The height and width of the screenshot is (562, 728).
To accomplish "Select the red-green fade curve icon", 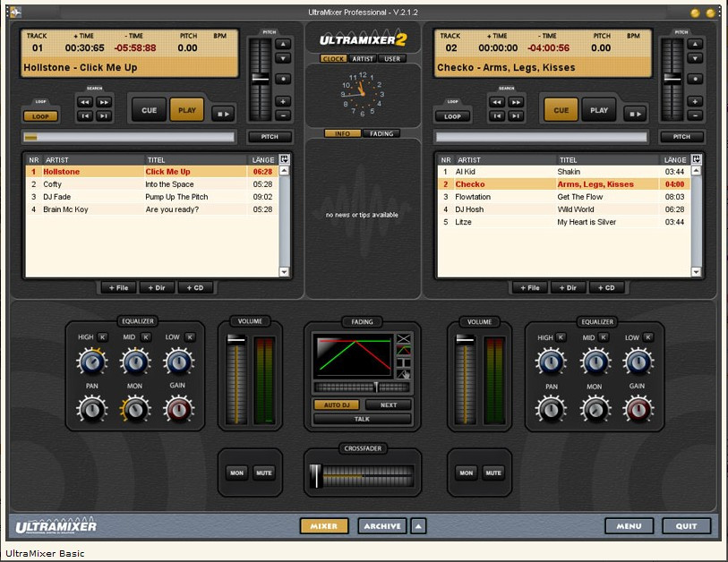I will click(x=404, y=351).
